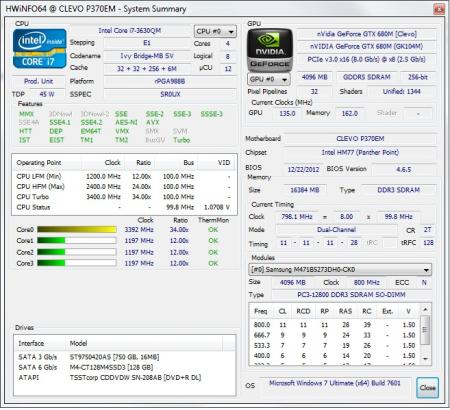Image resolution: width=450 pixels, height=410 pixels.
Task: Click the Intel Core i7-3630QM name field
Action: point(130,31)
